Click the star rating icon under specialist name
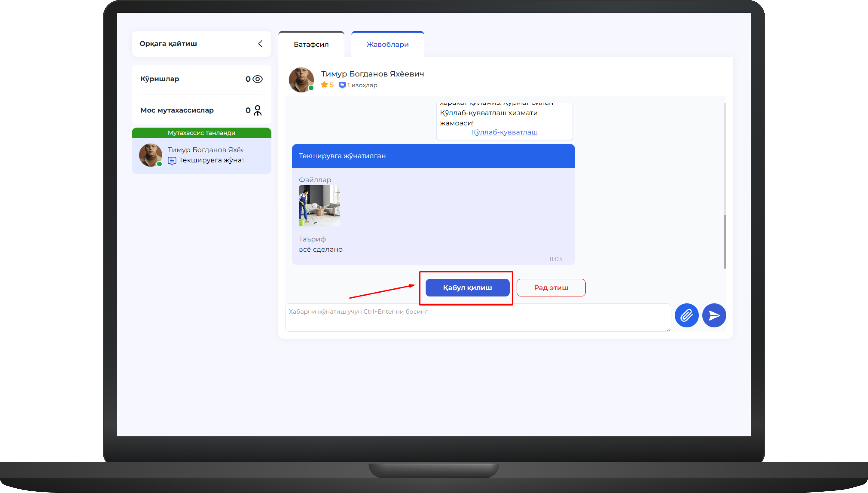Viewport: 868px width, 493px height. point(324,85)
